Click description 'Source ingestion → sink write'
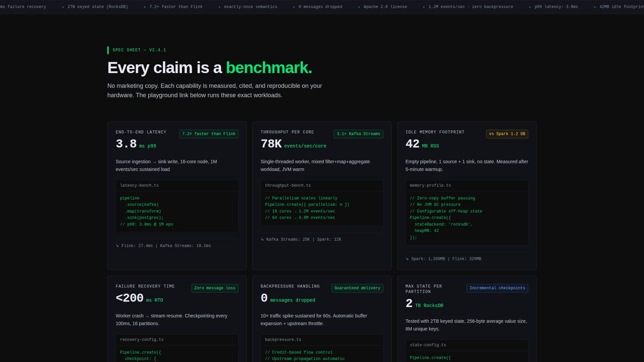 166,166
